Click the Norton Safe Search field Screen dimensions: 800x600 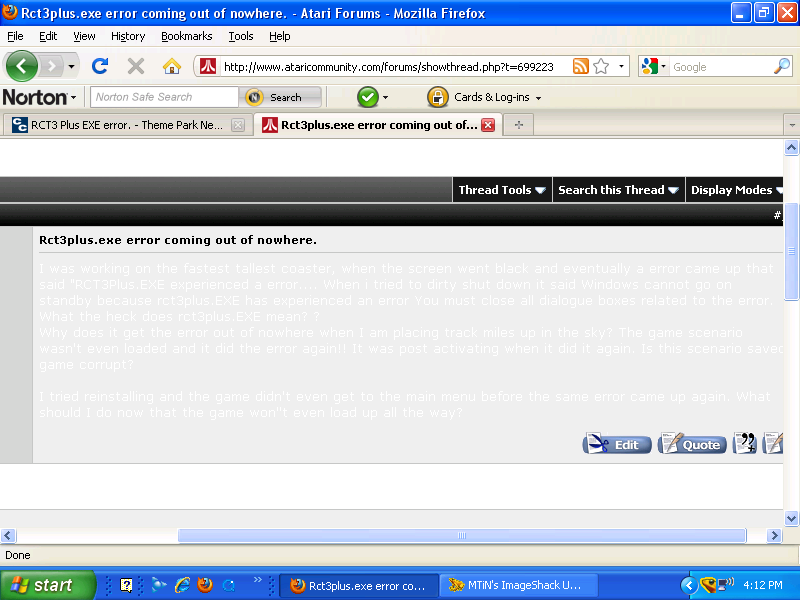tap(164, 97)
